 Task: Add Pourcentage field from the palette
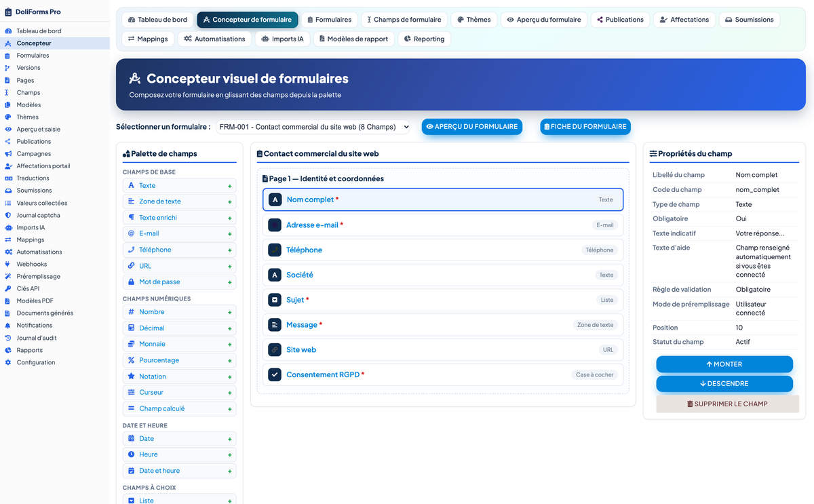pyautogui.click(x=180, y=360)
